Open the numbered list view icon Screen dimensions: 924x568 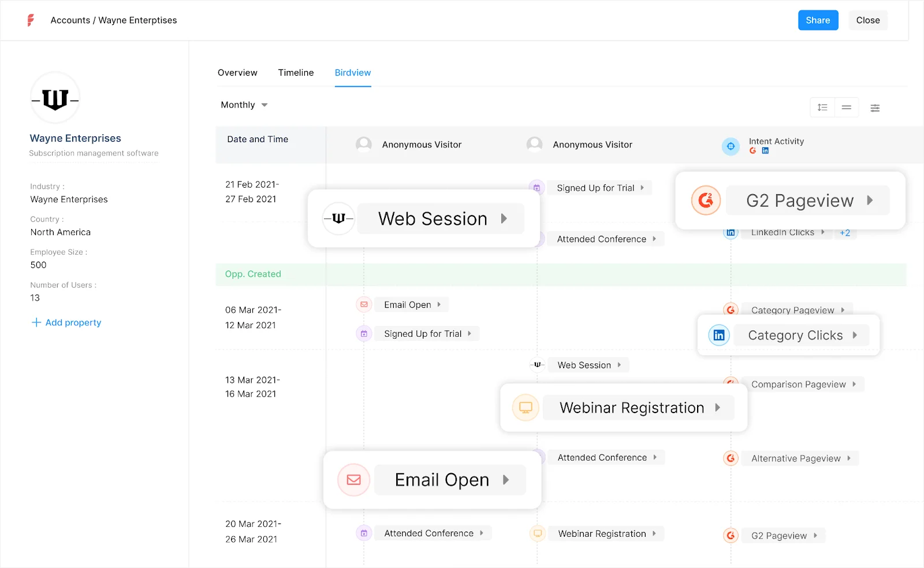click(x=822, y=107)
